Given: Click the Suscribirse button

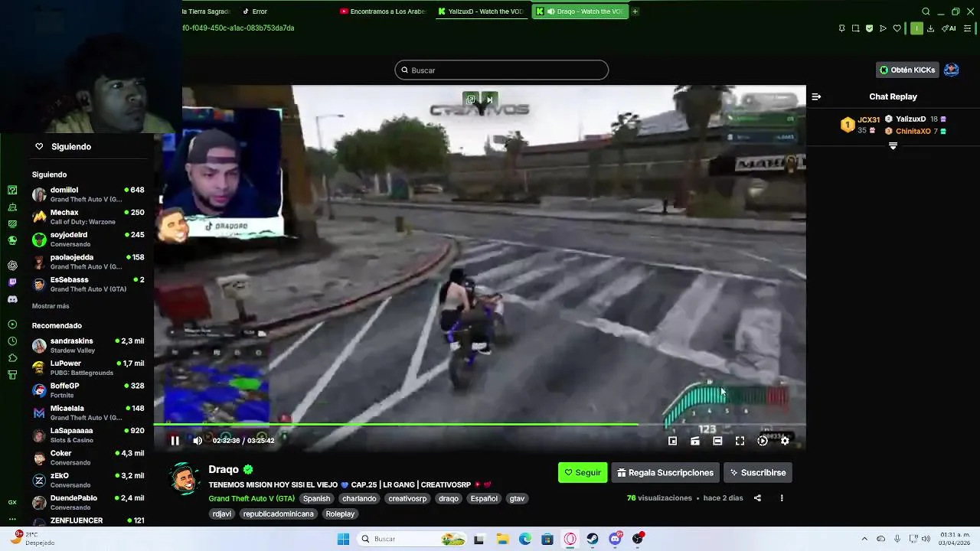Looking at the screenshot, I should tap(758, 473).
